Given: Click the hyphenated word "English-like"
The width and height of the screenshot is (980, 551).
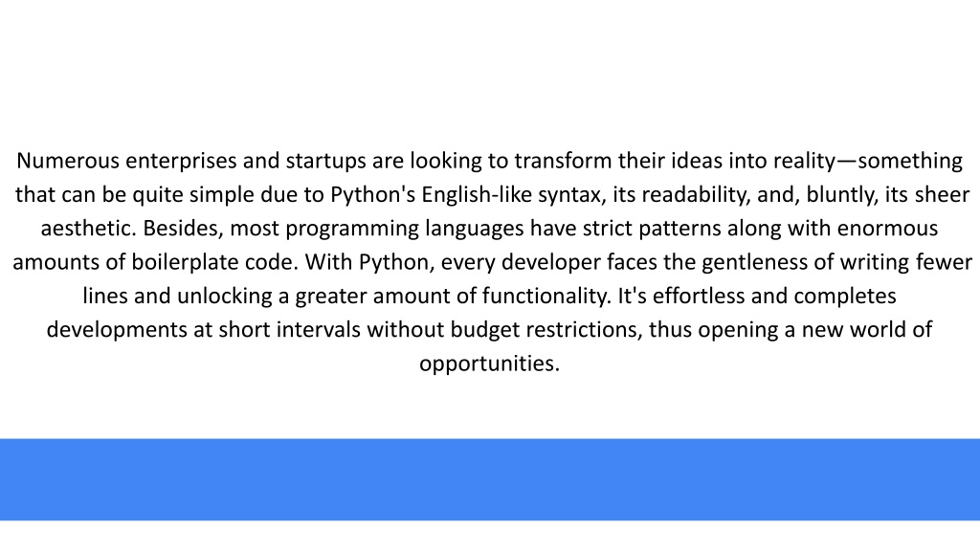Looking at the screenshot, I should [477, 195].
